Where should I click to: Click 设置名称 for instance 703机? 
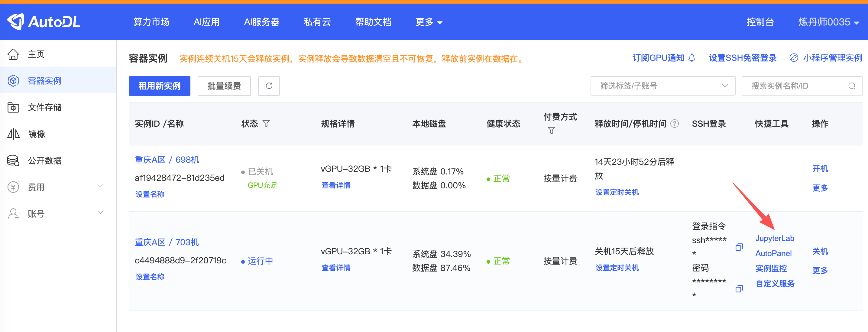coord(150,277)
